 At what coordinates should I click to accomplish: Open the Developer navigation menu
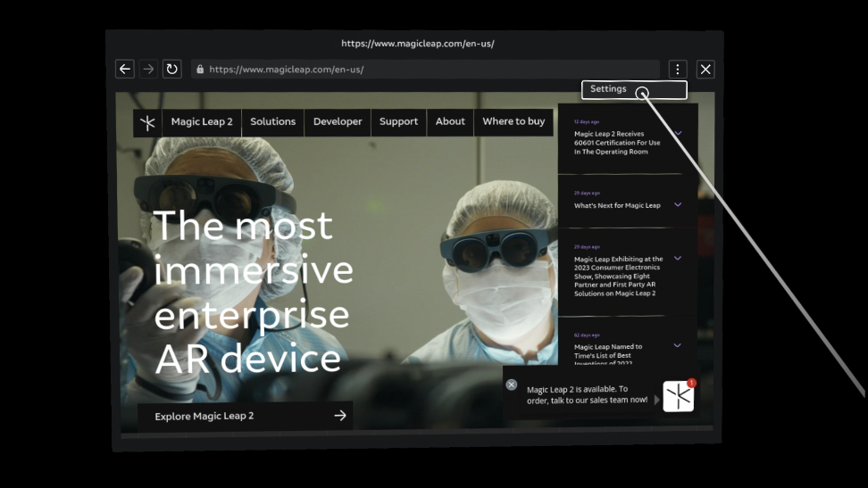[x=338, y=121]
